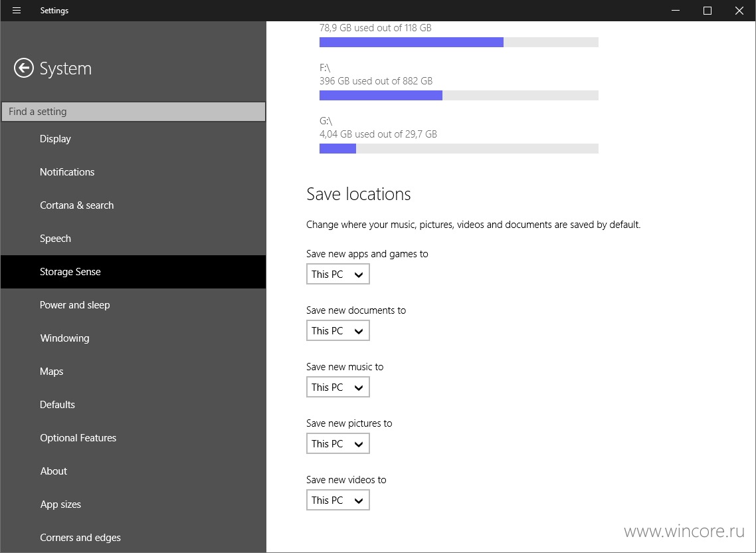This screenshot has height=553, width=756.
Task: Click the Save locations heading
Action: tap(359, 194)
